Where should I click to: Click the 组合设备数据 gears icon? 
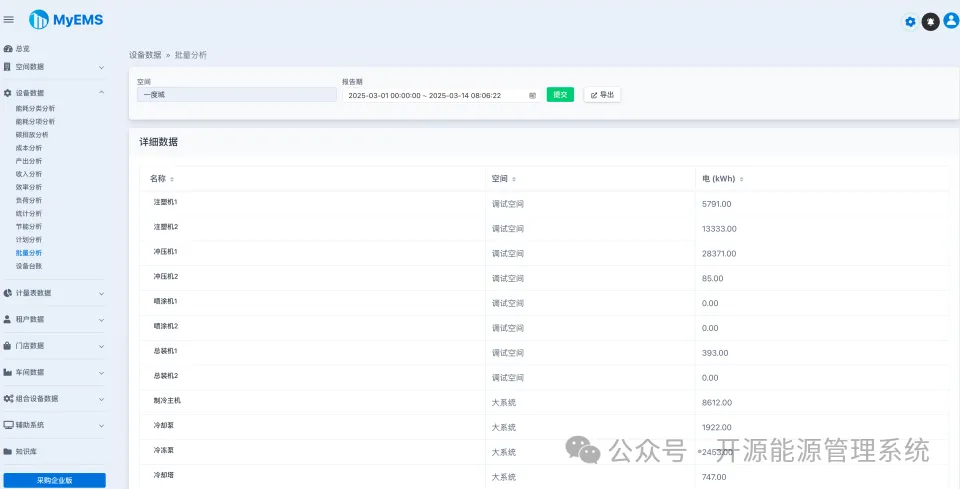coord(9,398)
